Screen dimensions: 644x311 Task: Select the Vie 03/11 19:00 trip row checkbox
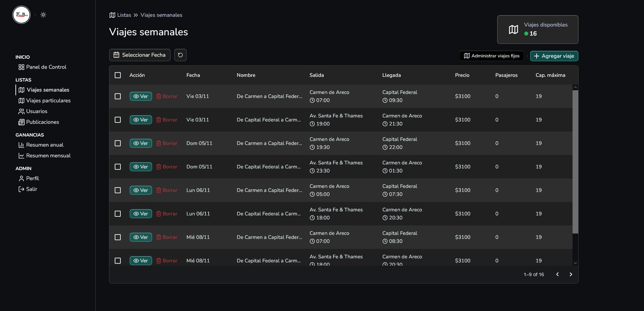(118, 120)
